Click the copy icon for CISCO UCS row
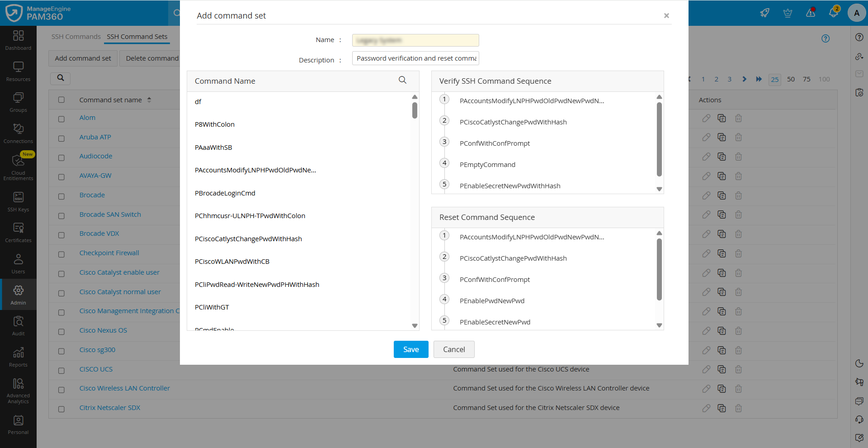The image size is (868, 448). click(722, 369)
